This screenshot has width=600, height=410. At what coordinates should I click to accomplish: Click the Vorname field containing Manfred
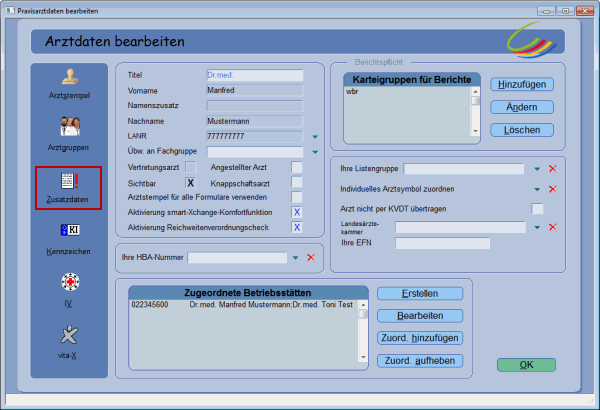point(255,90)
